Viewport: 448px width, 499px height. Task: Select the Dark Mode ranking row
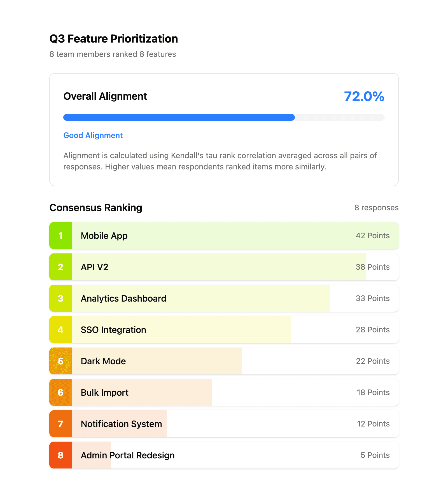tap(224, 361)
